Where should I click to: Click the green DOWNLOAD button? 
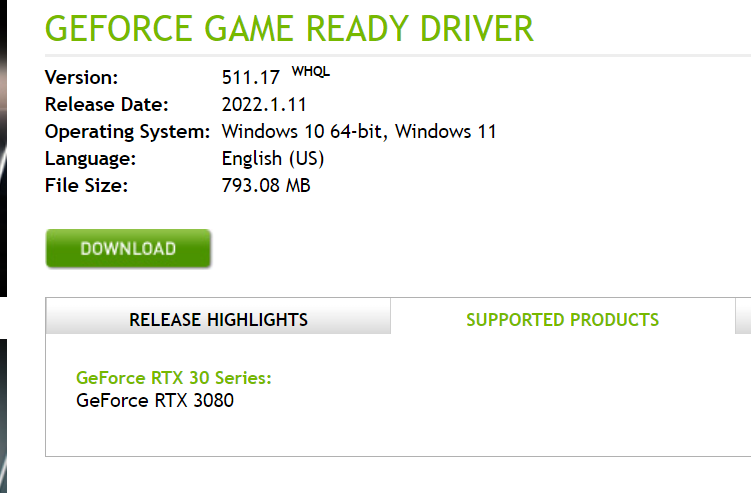coord(128,248)
